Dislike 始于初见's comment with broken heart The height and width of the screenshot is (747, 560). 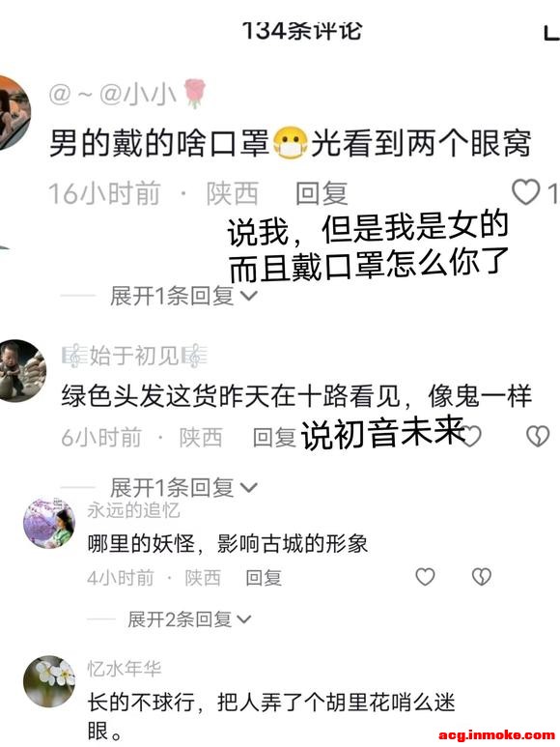tap(538, 436)
